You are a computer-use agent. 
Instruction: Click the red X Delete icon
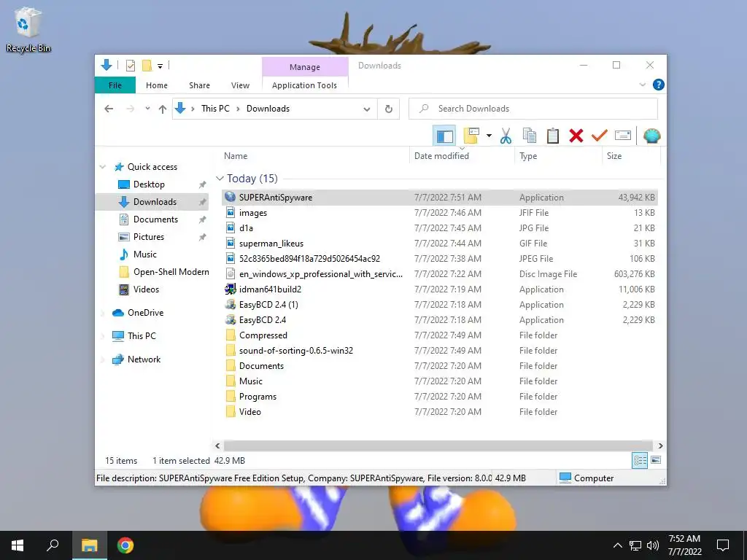576,136
